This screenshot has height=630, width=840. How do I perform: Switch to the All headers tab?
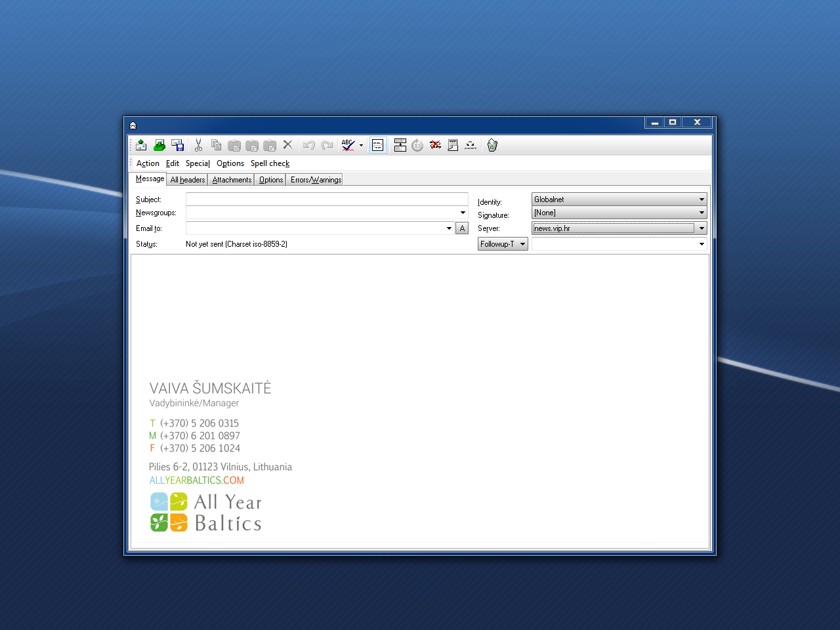click(188, 180)
